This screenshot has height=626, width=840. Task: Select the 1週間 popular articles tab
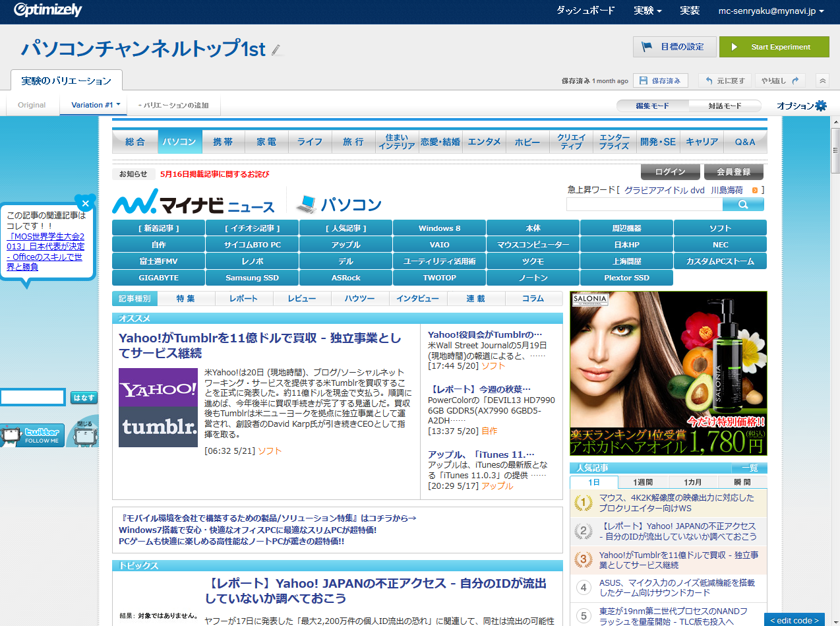(644, 482)
